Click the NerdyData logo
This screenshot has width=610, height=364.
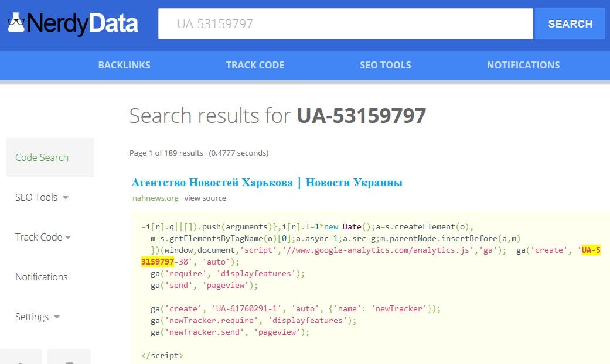[x=73, y=23]
